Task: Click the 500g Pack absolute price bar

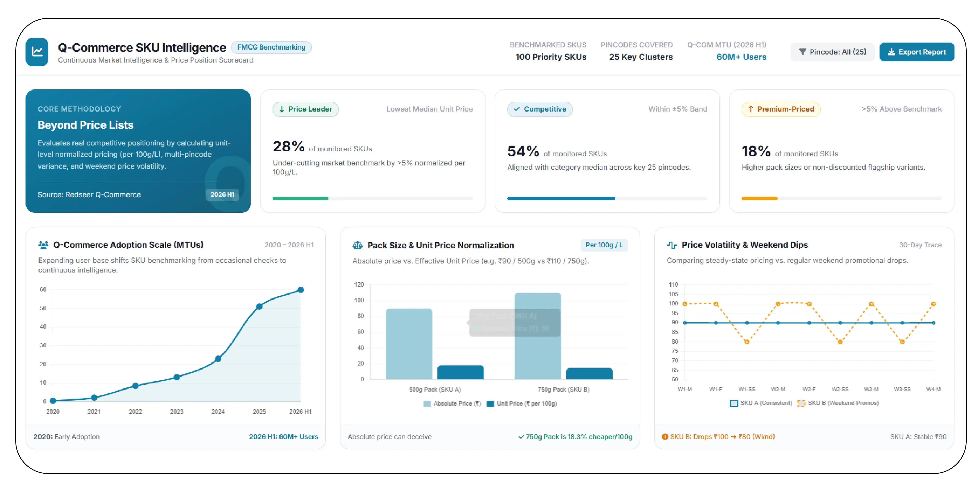Action: (x=409, y=344)
